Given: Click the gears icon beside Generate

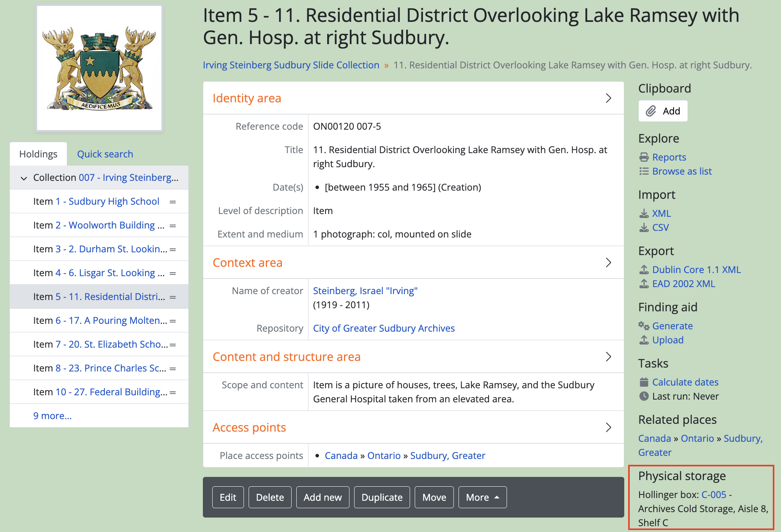Looking at the screenshot, I should (644, 326).
